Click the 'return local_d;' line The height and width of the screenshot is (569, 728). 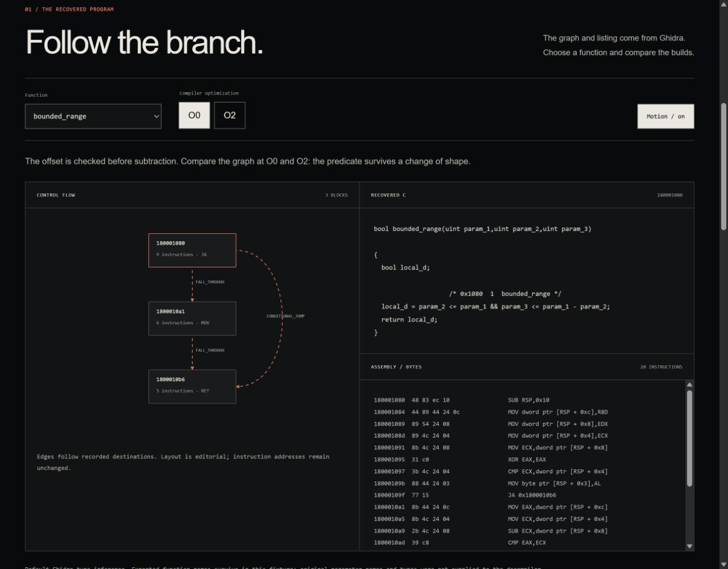(x=409, y=320)
